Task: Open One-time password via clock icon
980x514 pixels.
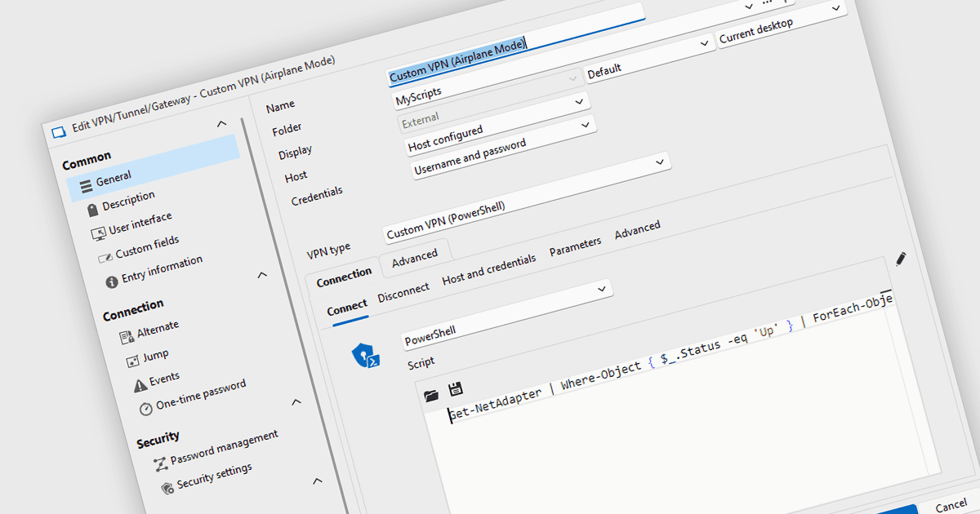Action: pos(145,408)
